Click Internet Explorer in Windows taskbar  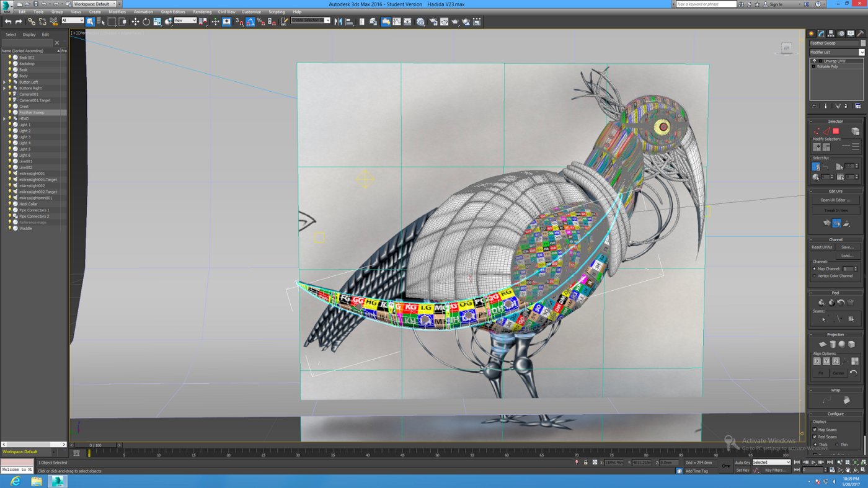[x=14, y=481]
